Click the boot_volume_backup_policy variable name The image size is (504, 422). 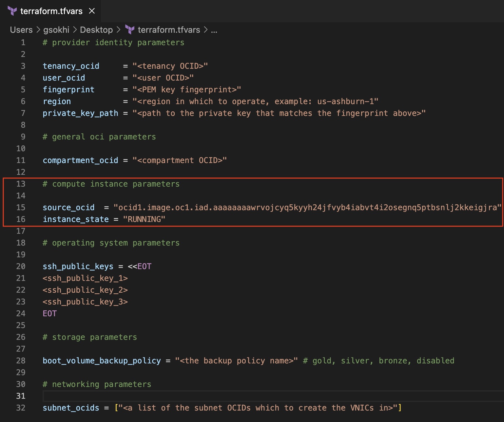pos(102,360)
